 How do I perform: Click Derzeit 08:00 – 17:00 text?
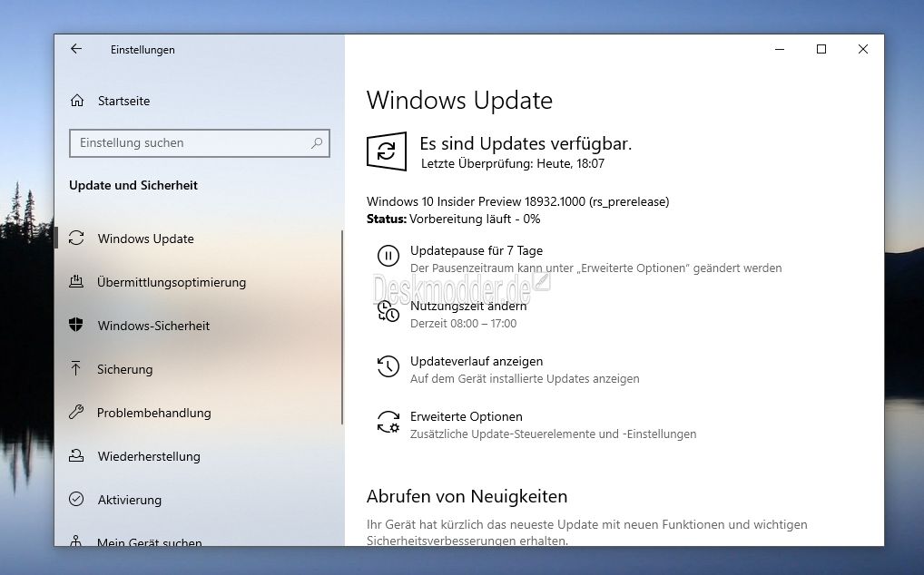tap(463, 324)
